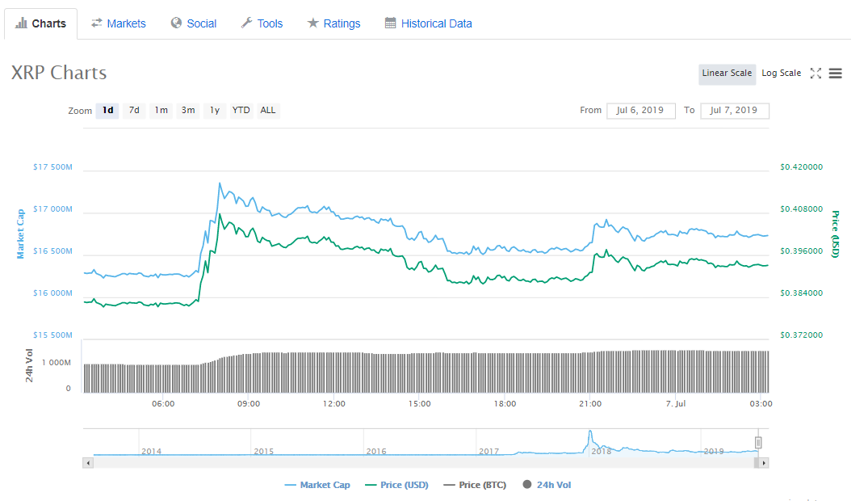Set zoom to 3m

[188, 110]
